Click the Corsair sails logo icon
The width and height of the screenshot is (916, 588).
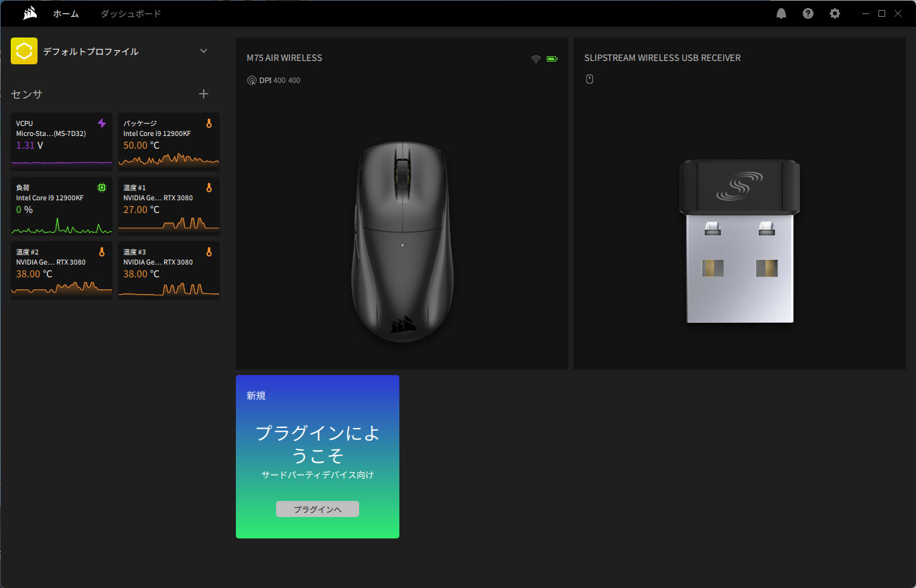[29, 13]
